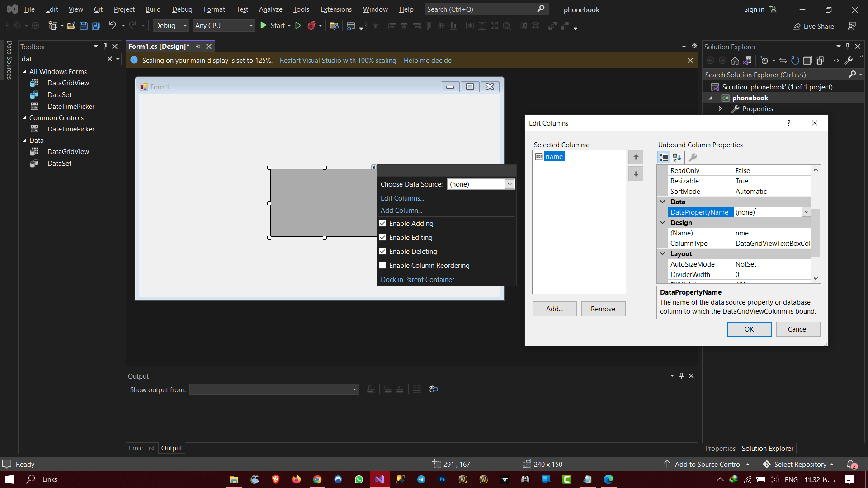Click the Save All toolbar icon
This screenshot has width=868, height=488.
(96, 26)
